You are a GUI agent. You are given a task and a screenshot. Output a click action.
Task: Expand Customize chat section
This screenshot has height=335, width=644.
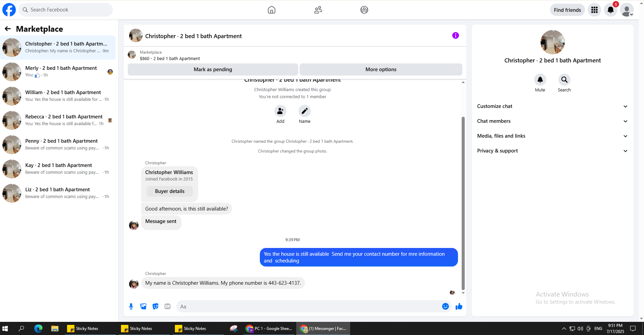[x=553, y=106]
